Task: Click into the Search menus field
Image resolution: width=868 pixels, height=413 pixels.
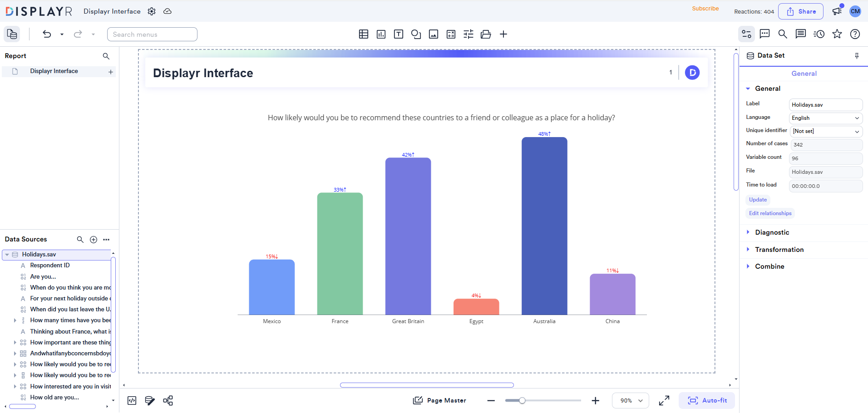Action: (x=152, y=34)
